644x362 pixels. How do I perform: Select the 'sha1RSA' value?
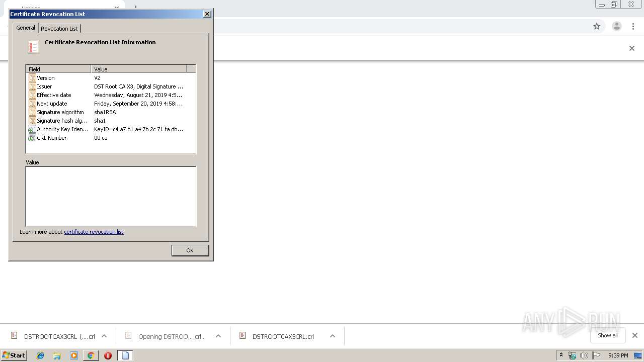point(105,112)
